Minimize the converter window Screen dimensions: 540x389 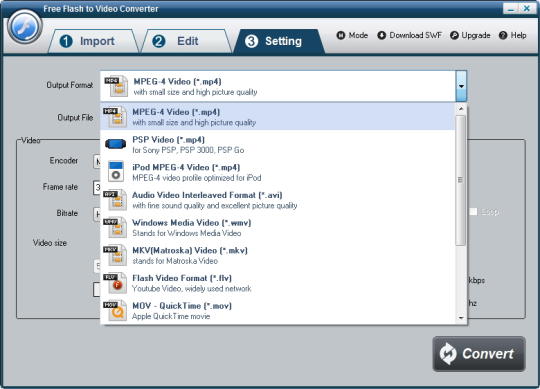(x=511, y=9)
